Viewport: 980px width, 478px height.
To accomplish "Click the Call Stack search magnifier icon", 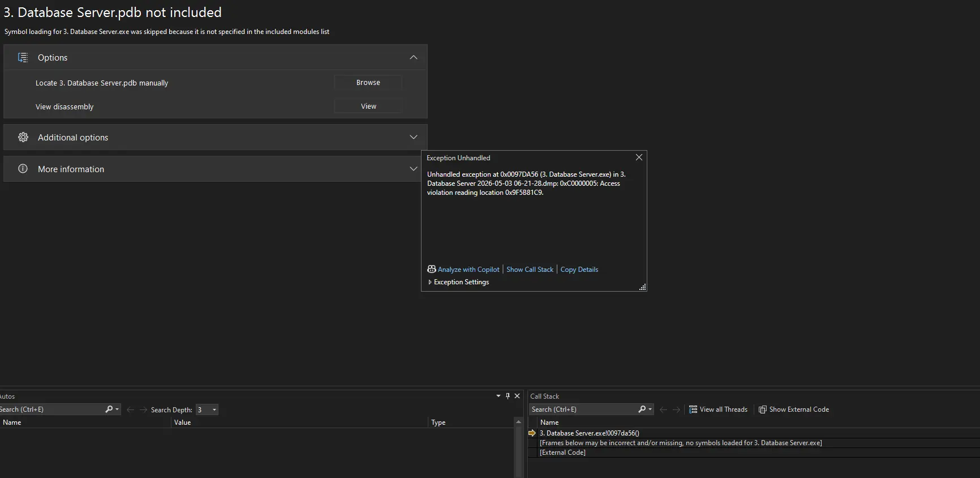I will [x=642, y=409].
